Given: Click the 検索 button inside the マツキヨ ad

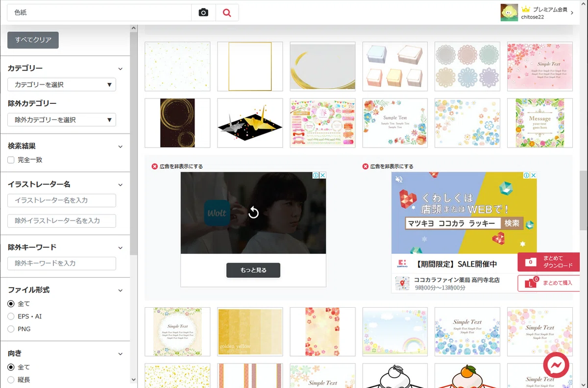Looking at the screenshot, I should pyautogui.click(x=512, y=223).
